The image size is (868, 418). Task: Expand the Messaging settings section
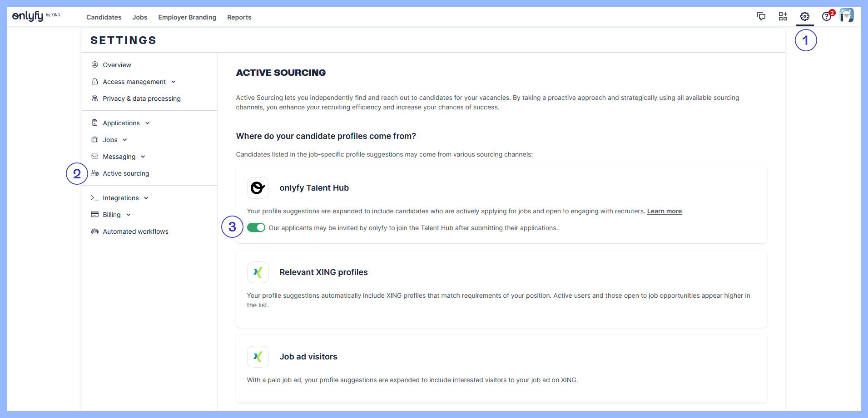click(x=119, y=156)
